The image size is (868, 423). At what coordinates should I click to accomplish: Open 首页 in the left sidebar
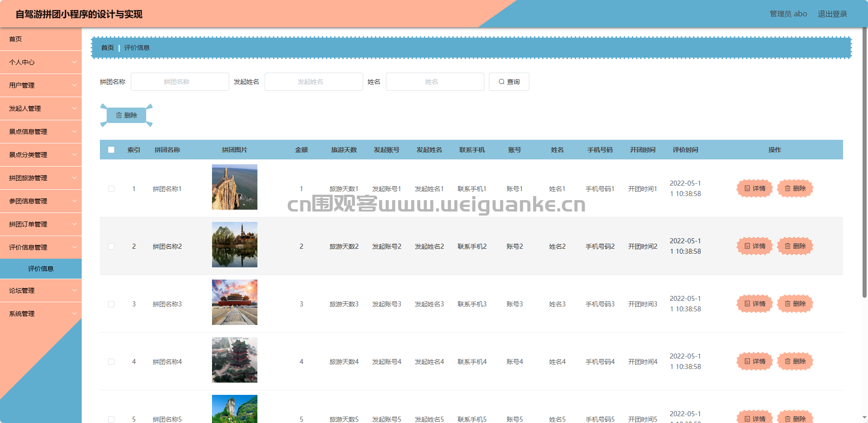tap(41, 39)
